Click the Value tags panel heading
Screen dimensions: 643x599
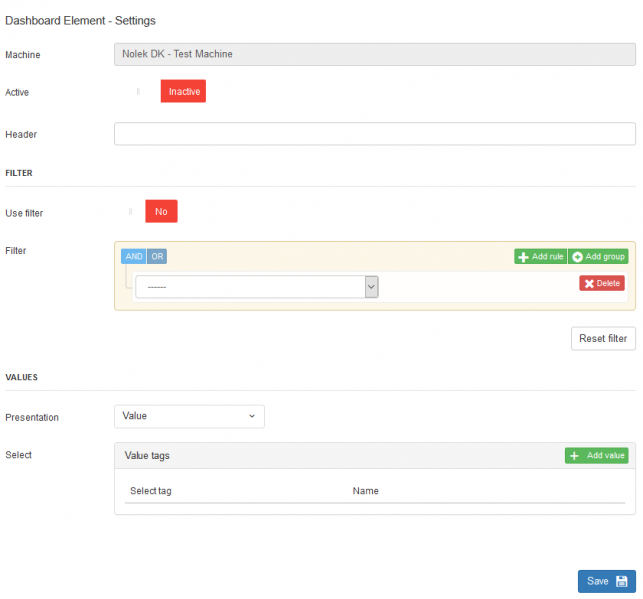pyautogui.click(x=147, y=456)
